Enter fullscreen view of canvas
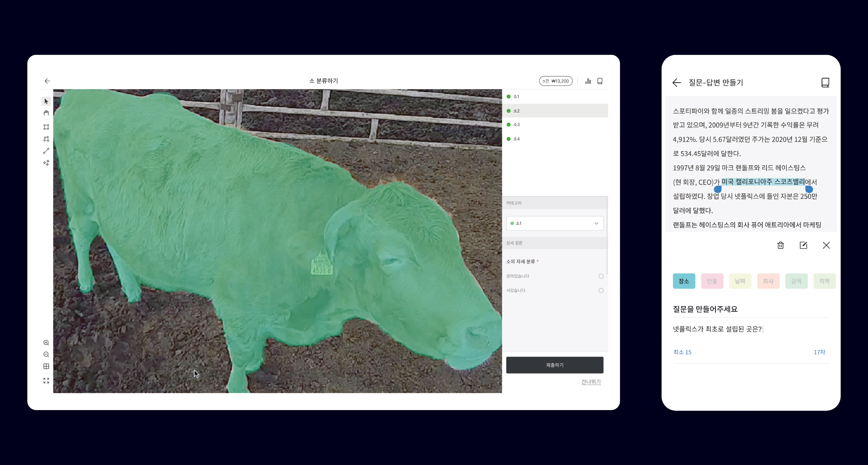Viewport: 868px width, 465px height. click(x=46, y=380)
